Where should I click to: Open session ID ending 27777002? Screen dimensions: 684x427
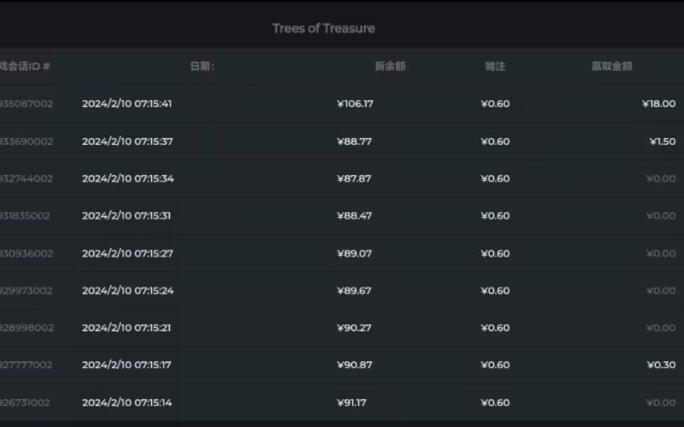pos(26,365)
